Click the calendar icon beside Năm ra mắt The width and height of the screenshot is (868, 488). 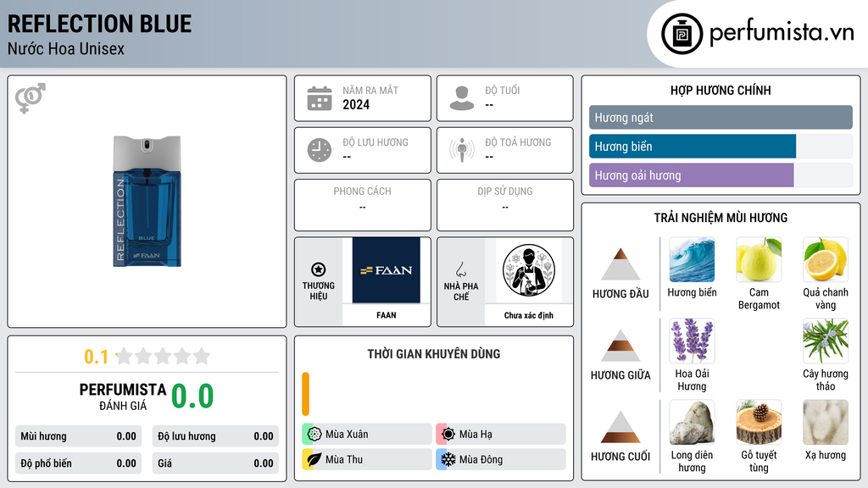320,98
